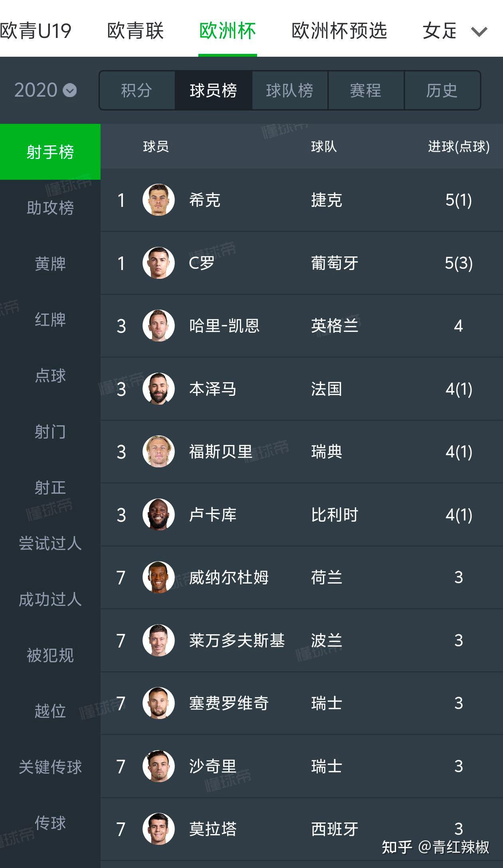Open 希克 player avatar
Viewport: 503px width, 868px height.
click(158, 200)
